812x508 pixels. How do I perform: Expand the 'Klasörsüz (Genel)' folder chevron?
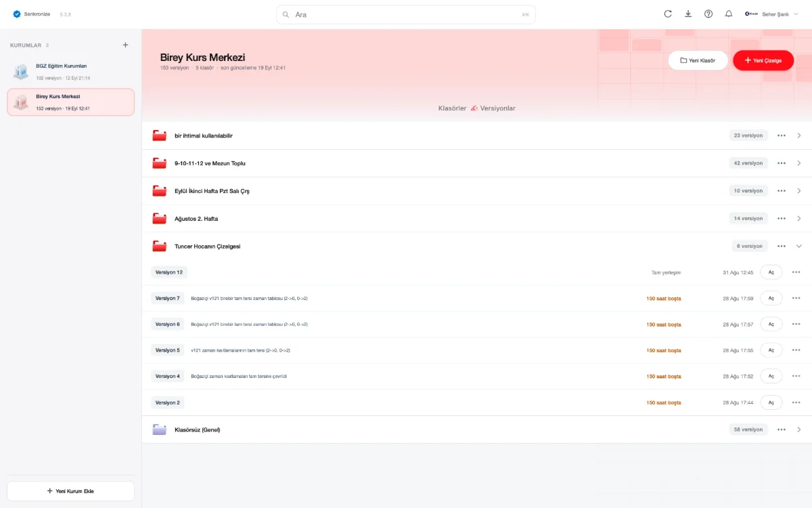pyautogui.click(x=799, y=429)
